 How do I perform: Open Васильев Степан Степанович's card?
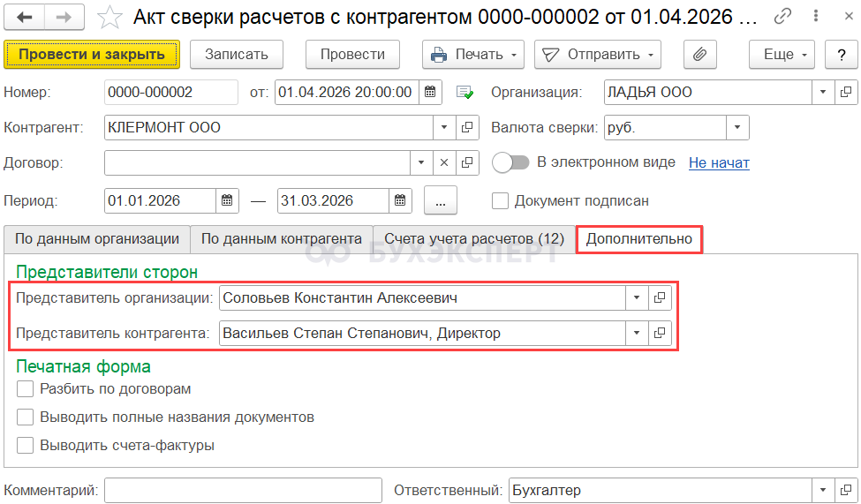coord(660,333)
